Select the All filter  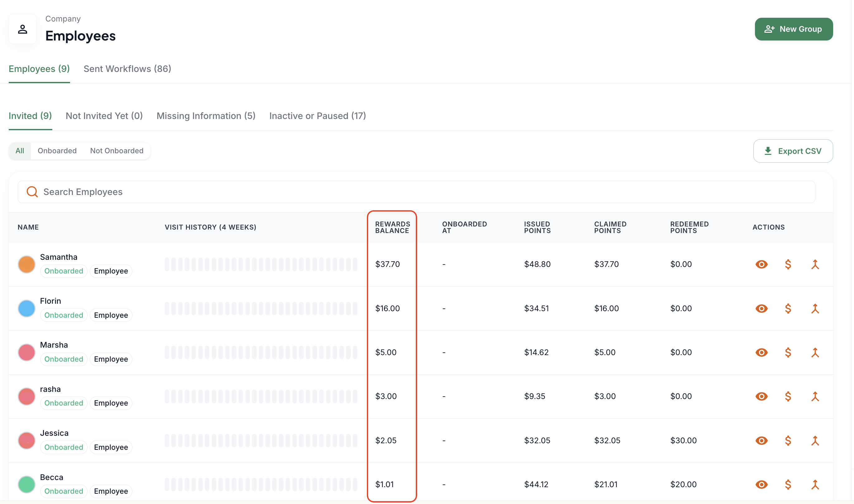click(x=20, y=151)
